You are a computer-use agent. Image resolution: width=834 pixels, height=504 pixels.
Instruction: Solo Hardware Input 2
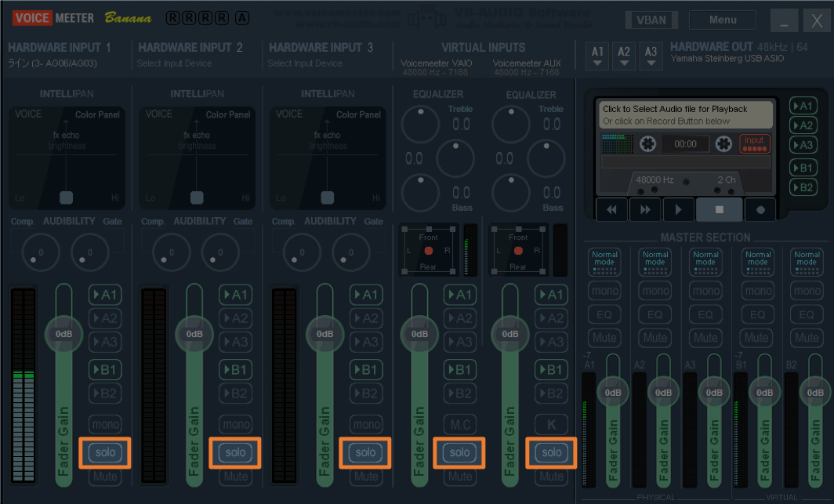(235, 452)
